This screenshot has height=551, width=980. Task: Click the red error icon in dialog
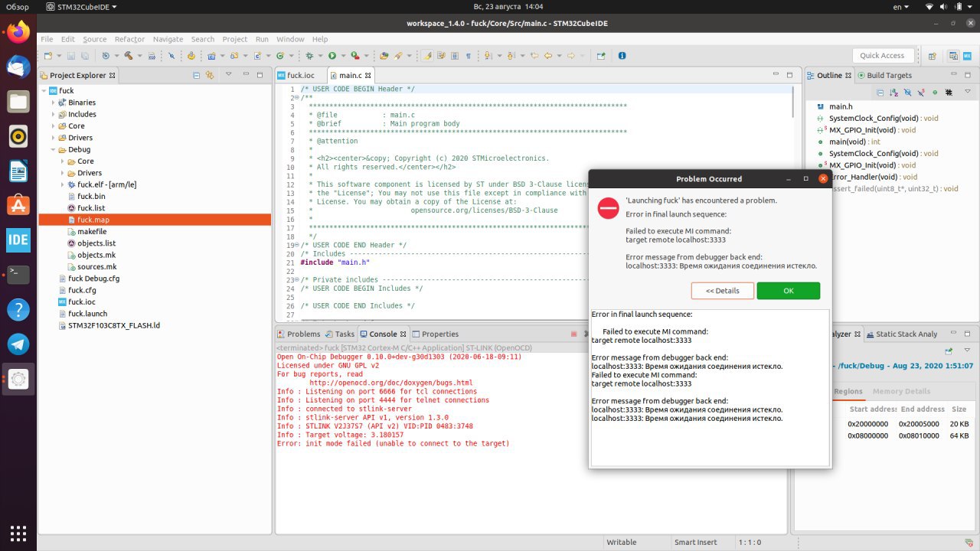pyautogui.click(x=608, y=209)
